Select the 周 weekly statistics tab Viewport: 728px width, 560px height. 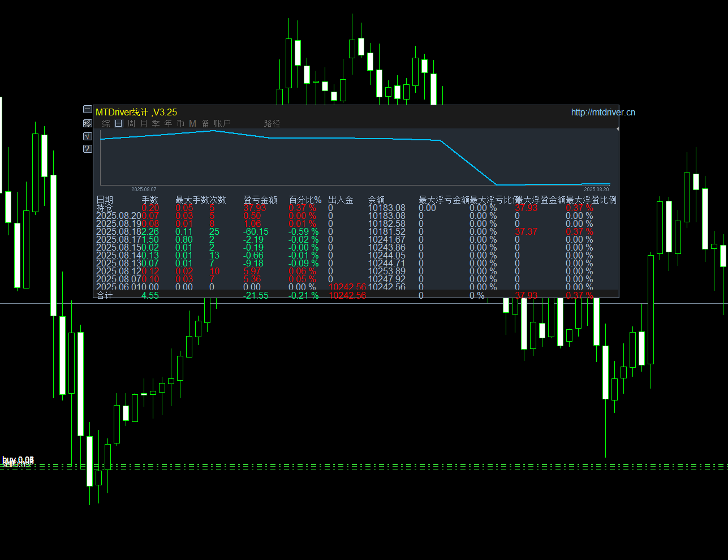click(131, 123)
